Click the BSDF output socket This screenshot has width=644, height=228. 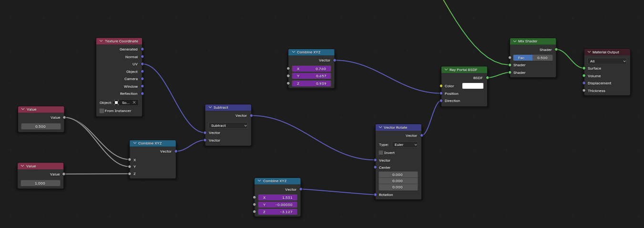487,77
